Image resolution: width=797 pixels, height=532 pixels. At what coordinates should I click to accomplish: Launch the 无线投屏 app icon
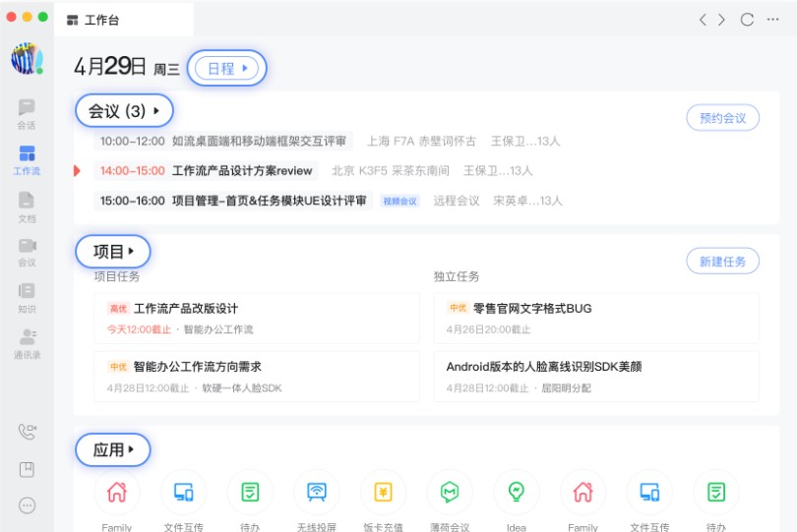pos(317,492)
